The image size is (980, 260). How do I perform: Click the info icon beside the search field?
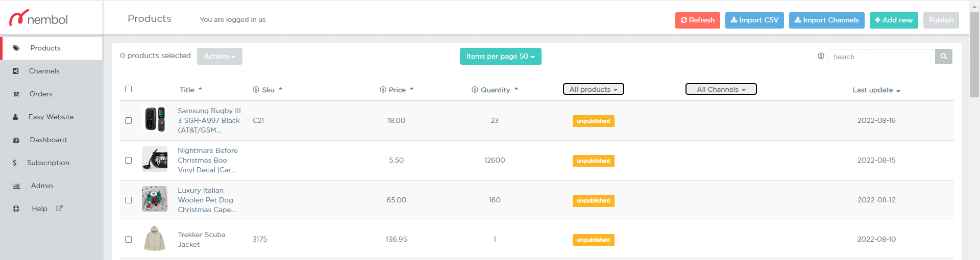(821, 56)
